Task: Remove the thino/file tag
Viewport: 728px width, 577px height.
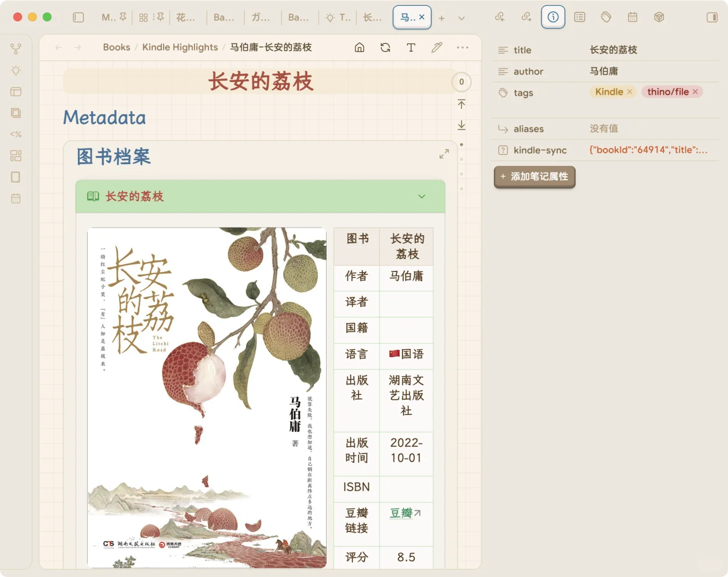Action: pyautogui.click(x=695, y=92)
